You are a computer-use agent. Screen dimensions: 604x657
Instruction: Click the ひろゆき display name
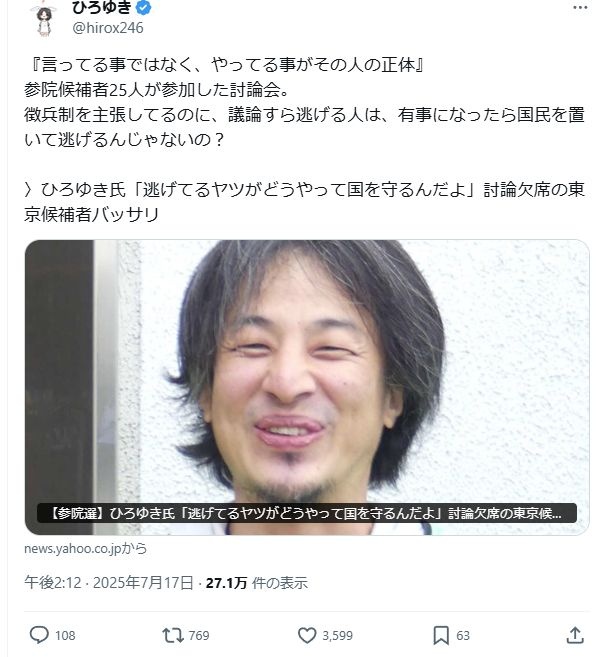[102, 7]
